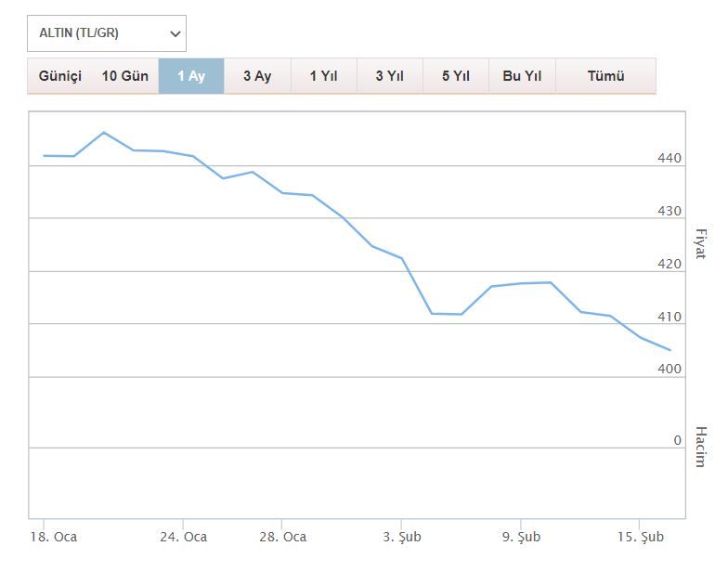Click the final data point of the line

(x=669, y=350)
